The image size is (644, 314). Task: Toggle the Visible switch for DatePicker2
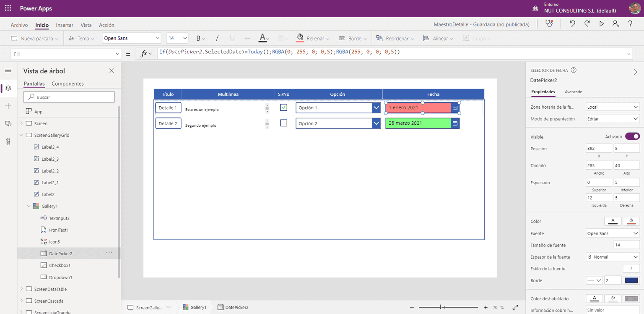click(x=633, y=136)
